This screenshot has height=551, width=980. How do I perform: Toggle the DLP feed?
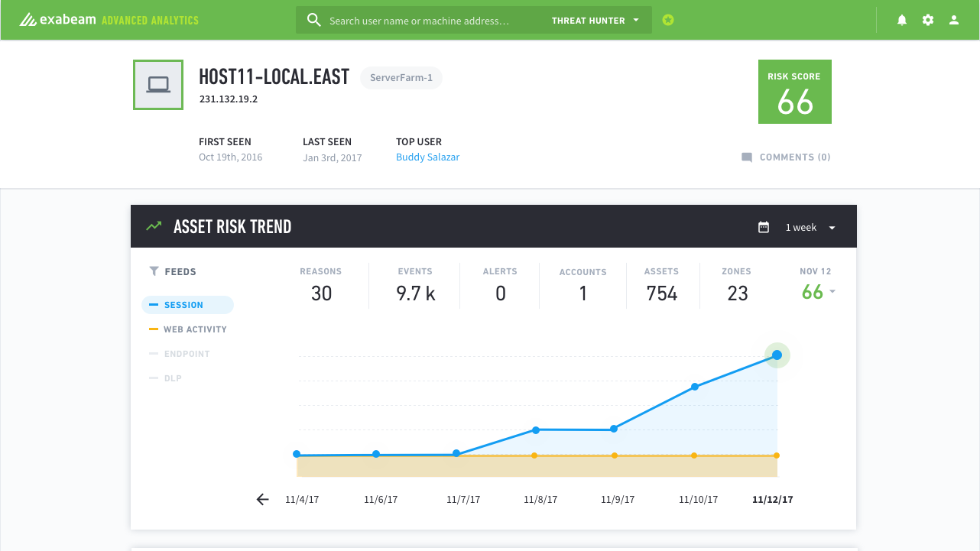point(165,378)
